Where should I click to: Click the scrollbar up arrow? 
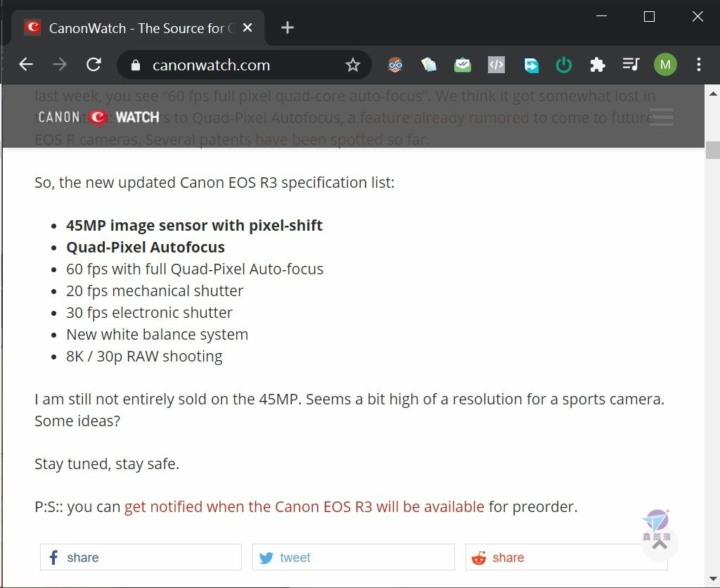[713, 94]
